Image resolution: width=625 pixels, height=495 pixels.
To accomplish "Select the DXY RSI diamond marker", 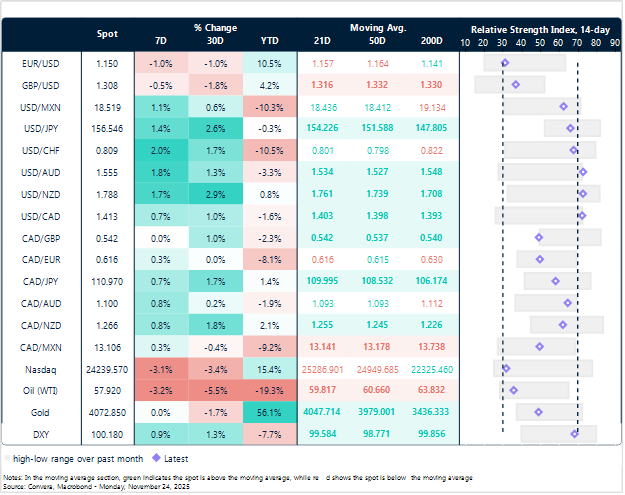I will (575, 433).
